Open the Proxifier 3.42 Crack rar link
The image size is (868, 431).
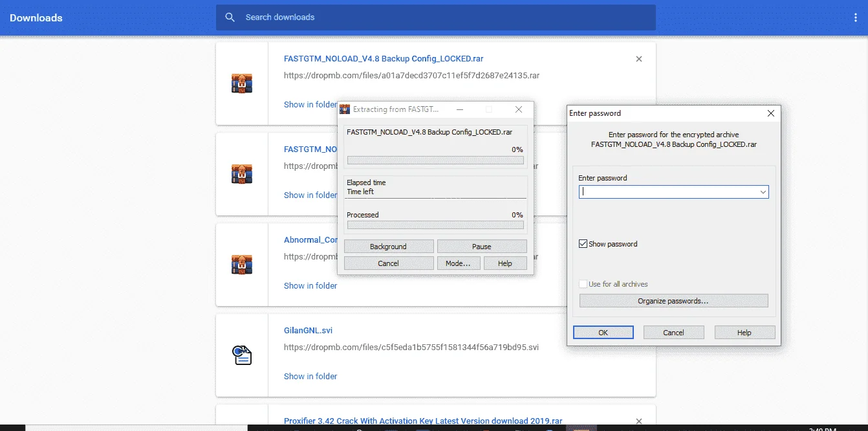click(x=423, y=421)
